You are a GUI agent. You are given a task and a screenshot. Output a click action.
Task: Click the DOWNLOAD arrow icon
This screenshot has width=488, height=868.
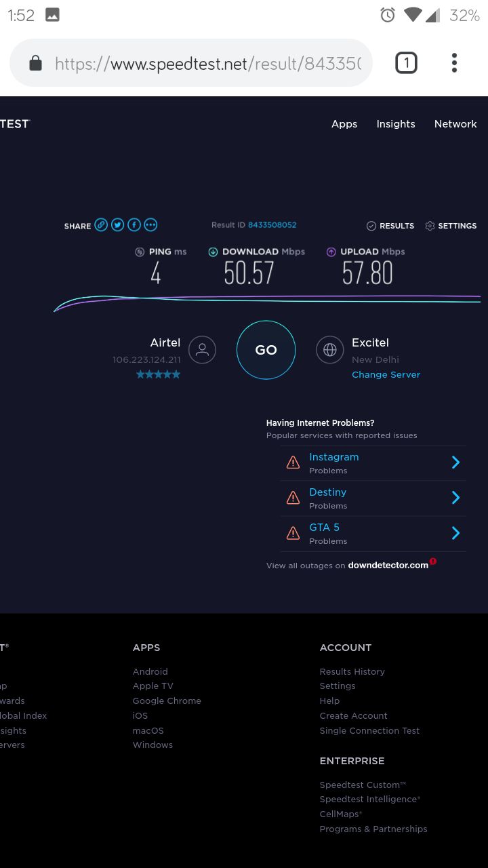click(x=213, y=252)
